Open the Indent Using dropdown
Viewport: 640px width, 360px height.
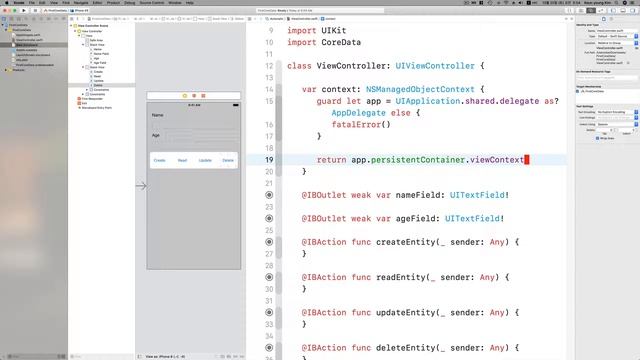point(617,124)
